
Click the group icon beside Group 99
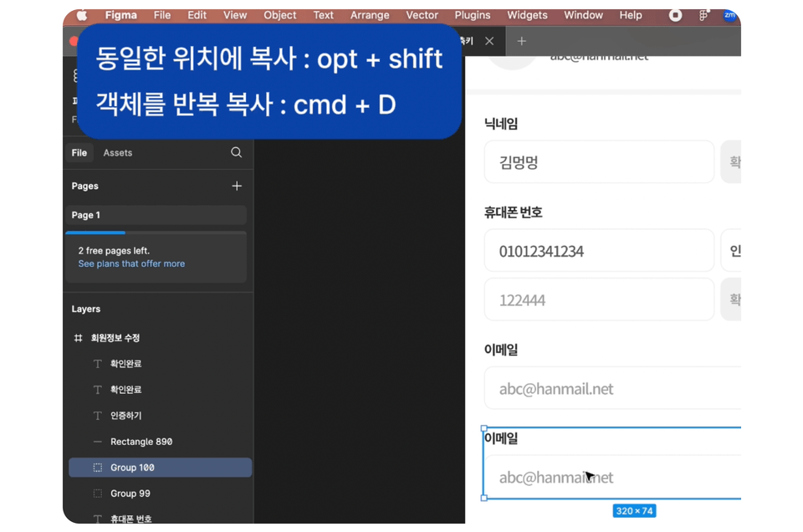(97, 494)
